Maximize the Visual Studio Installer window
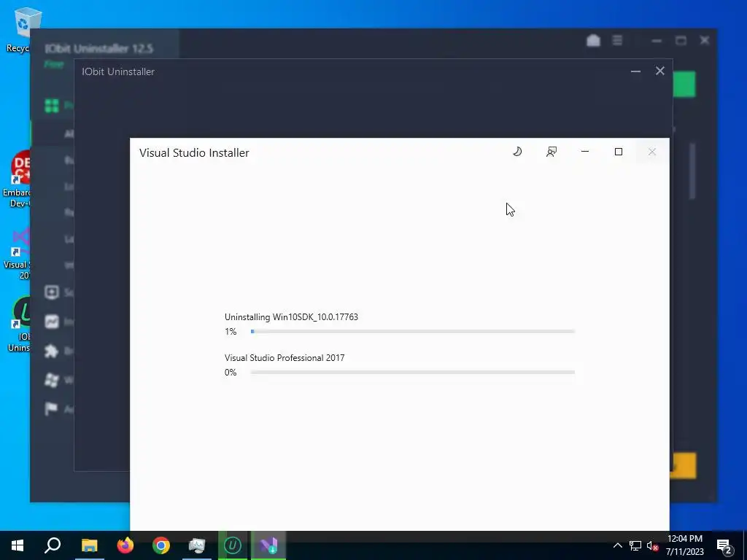 [619, 152]
